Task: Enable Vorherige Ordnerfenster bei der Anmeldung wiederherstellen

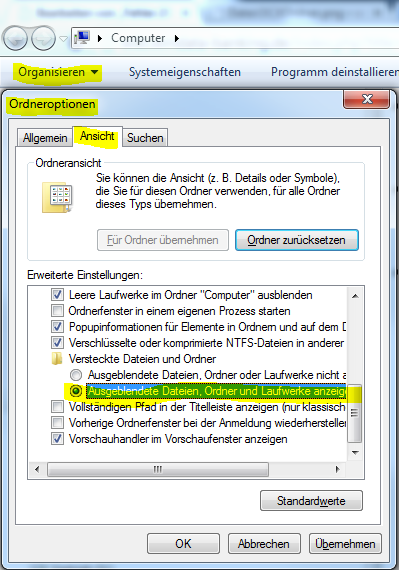Action: pyautogui.click(x=57, y=422)
